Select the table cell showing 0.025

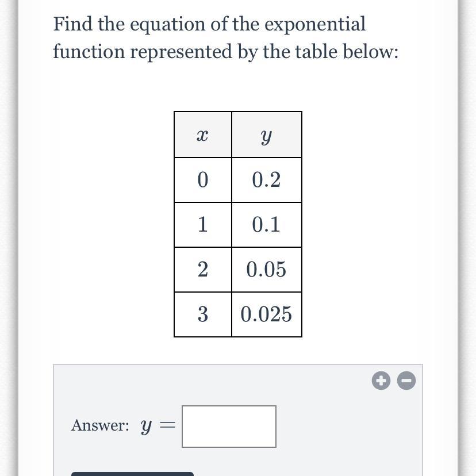266,314
